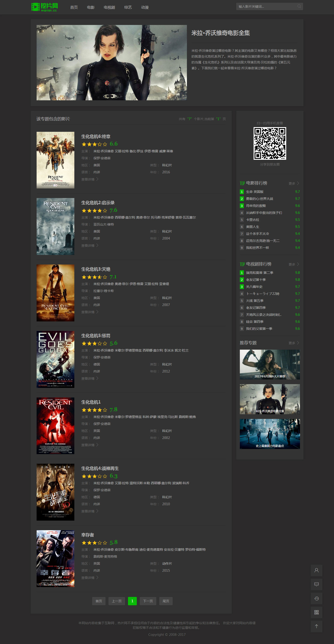
Task: Open 我和世界不一样 in movie ranking
Action: pos(257,248)
